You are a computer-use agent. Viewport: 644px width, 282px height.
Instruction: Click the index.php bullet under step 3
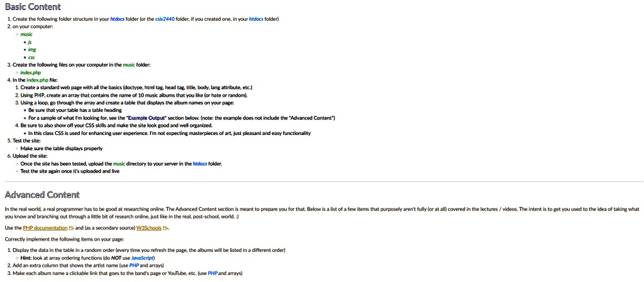click(30, 73)
